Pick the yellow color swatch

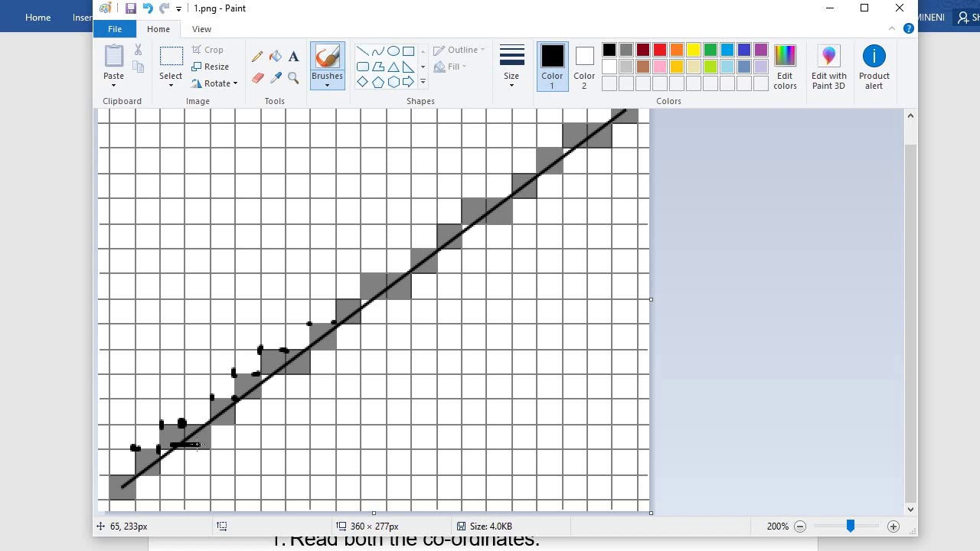tap(694, 51)
